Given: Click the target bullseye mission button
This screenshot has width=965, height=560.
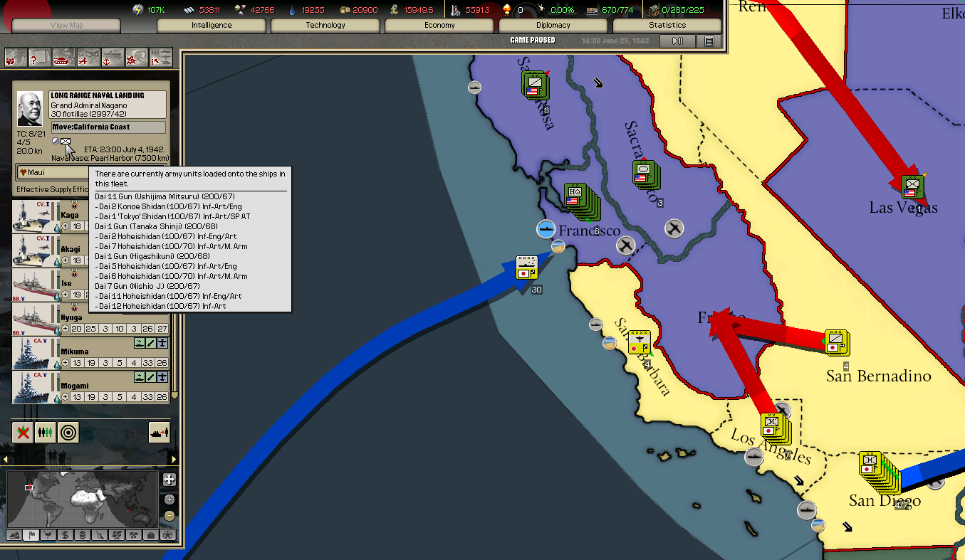Looking at the screenshot, I should point(68,432).
